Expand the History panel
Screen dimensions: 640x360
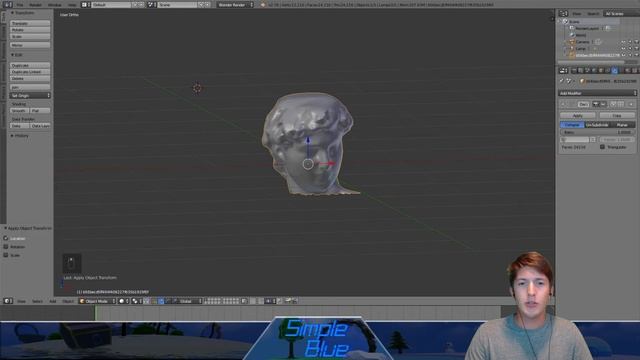(x=20, y=136)
